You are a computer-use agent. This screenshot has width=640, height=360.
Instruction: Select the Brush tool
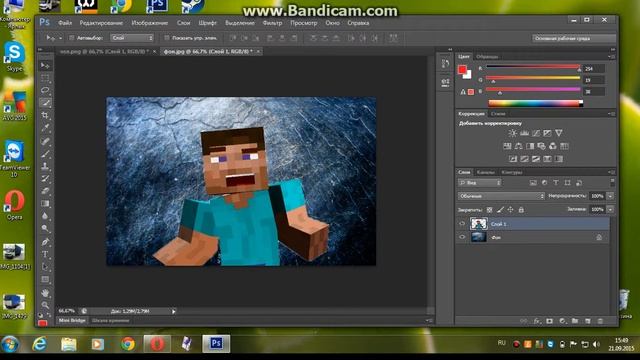pyautogui.click(x=45, y=153)
